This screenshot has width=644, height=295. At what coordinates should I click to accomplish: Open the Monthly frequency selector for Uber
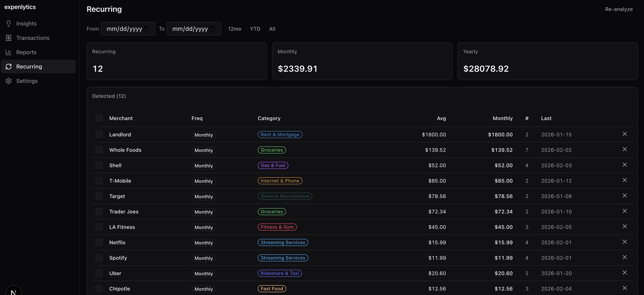click(x=204, y=274)
